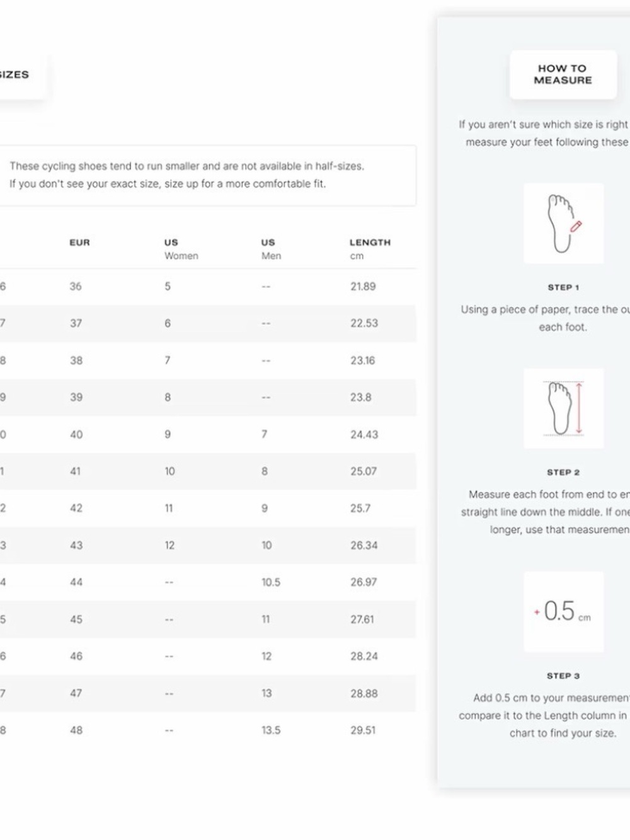Click the Length cm column header
630x840 pixels.
click(370, 249)
